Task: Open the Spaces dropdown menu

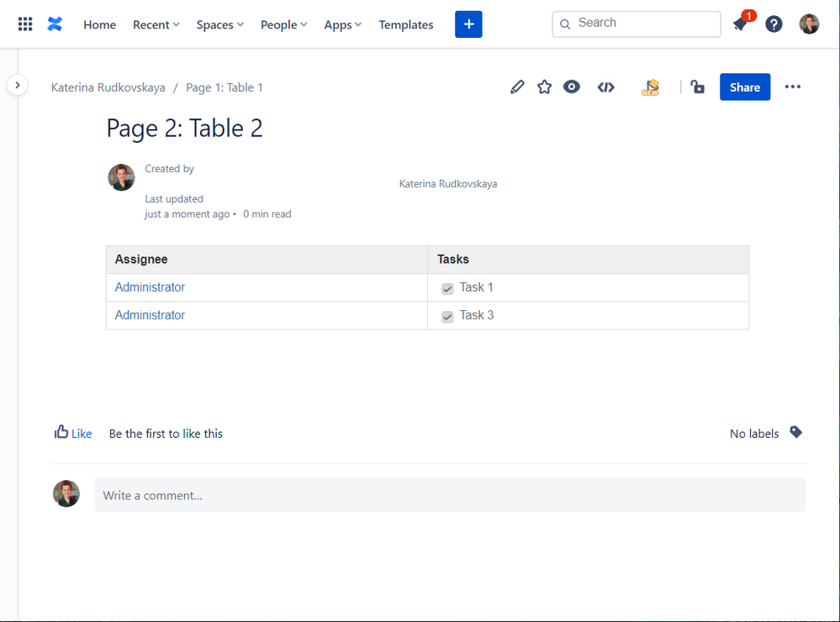Action: (x=219, y=24)
